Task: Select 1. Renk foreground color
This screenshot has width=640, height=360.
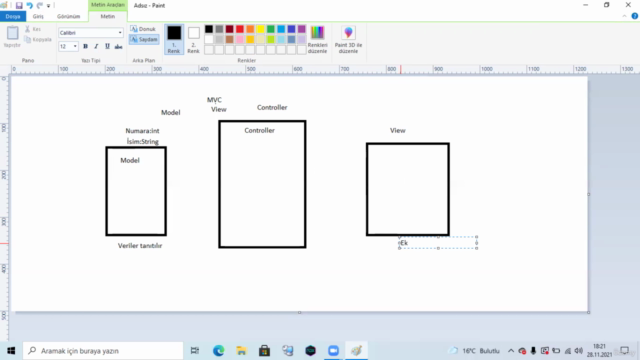Action: pyautogui.click(x=174, y=39)
